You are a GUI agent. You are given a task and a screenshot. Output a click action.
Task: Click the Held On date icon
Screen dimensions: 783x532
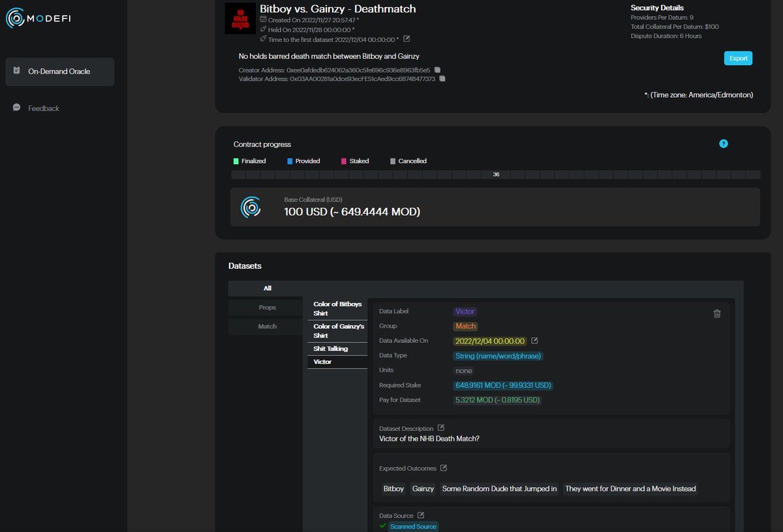pyautogui.click(x=263, y=29)
